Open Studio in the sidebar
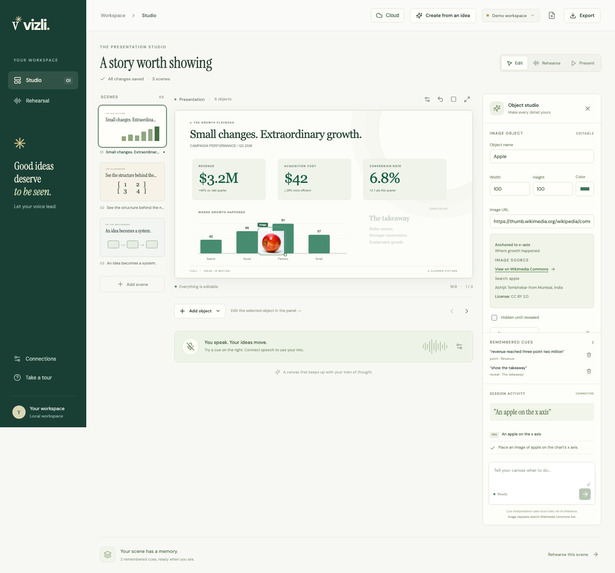Image resolution: width=615 pixels, height=573 pixels. 43,80
